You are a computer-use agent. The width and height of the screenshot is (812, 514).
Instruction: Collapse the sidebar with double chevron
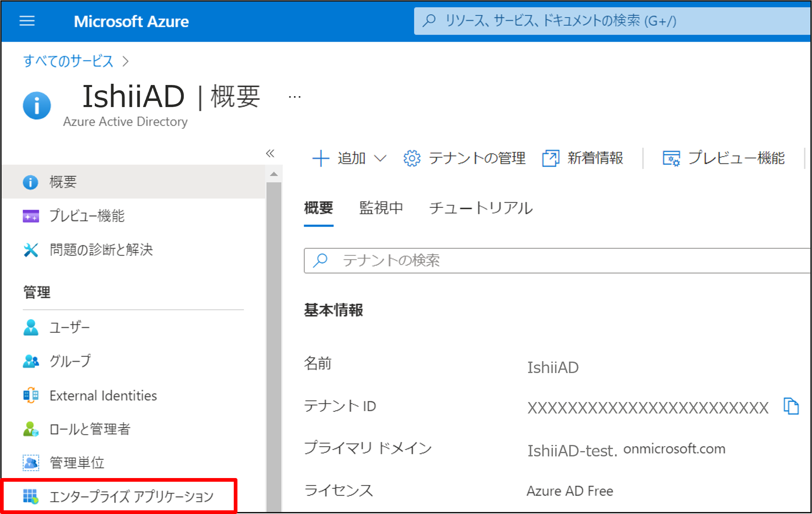(x=270, y=153)
